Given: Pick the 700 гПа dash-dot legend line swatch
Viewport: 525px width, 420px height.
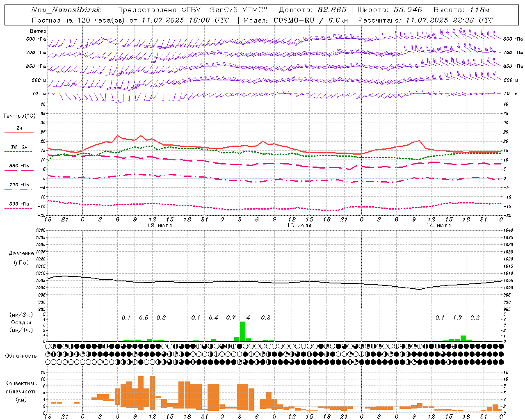Looking at the screenshot, I should click(x=18, y=189).
